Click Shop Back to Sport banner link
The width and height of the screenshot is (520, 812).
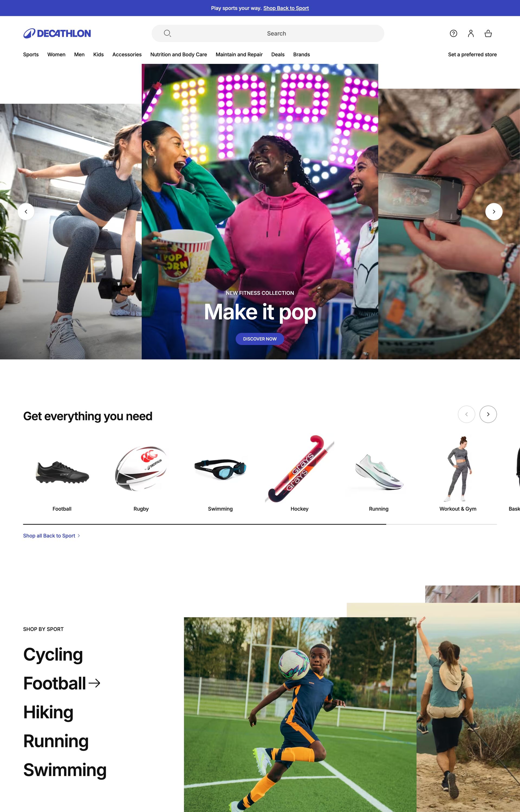286,8
